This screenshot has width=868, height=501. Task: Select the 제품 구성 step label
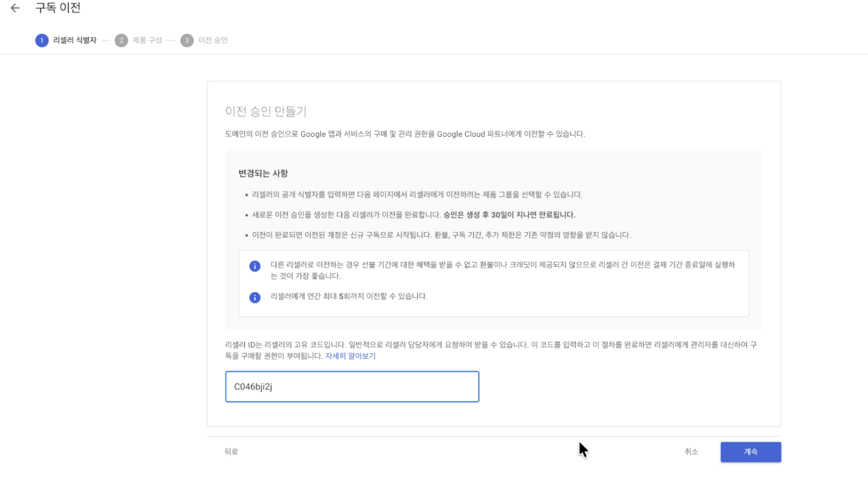pos(147,40)
